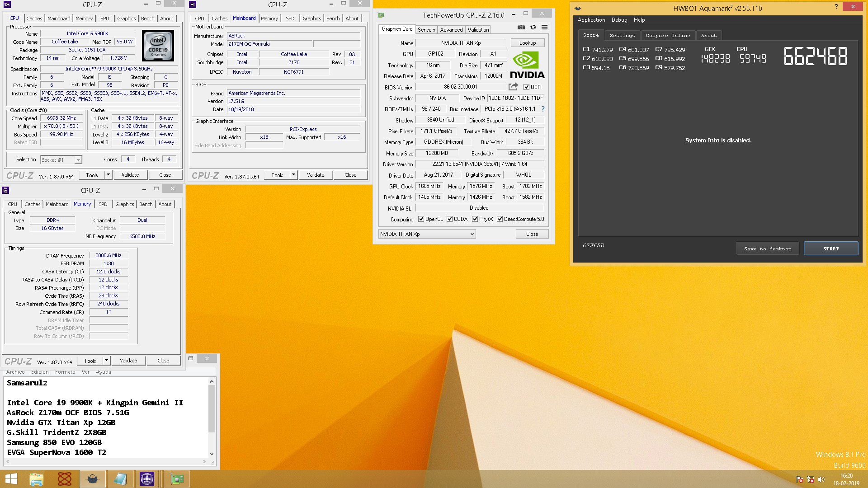Click the NVIDIA logo in GPU-Z
Viewport: 868px width, 488px height.
pyautogui.click(x=527, y=65)
